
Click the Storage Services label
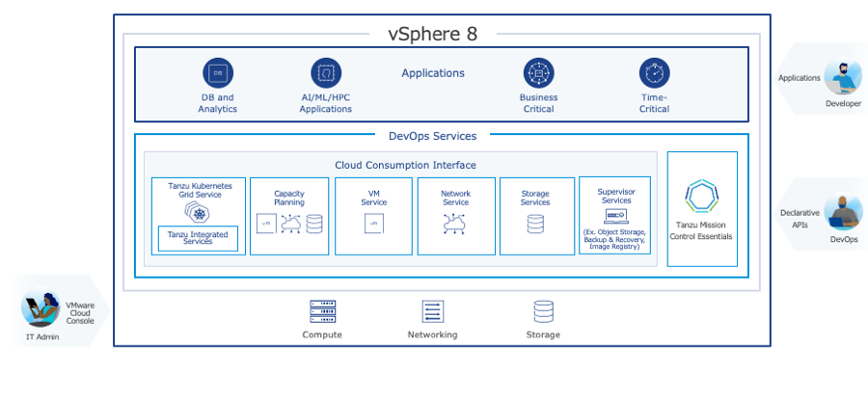point(535,199)
